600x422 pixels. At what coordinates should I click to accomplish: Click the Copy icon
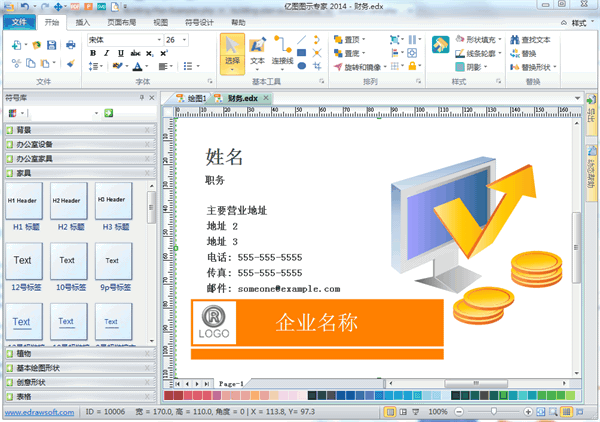click(x=31, y=63)
